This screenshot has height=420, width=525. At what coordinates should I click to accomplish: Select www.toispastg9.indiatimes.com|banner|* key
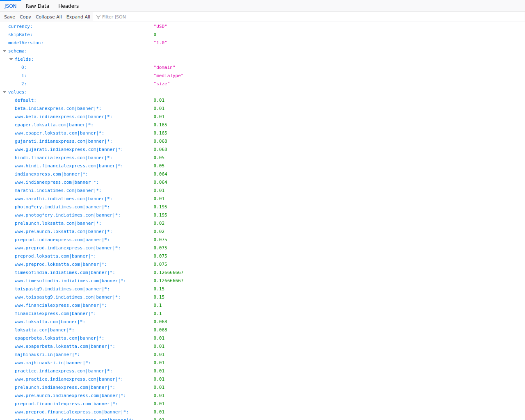click(x=68, y=297)
